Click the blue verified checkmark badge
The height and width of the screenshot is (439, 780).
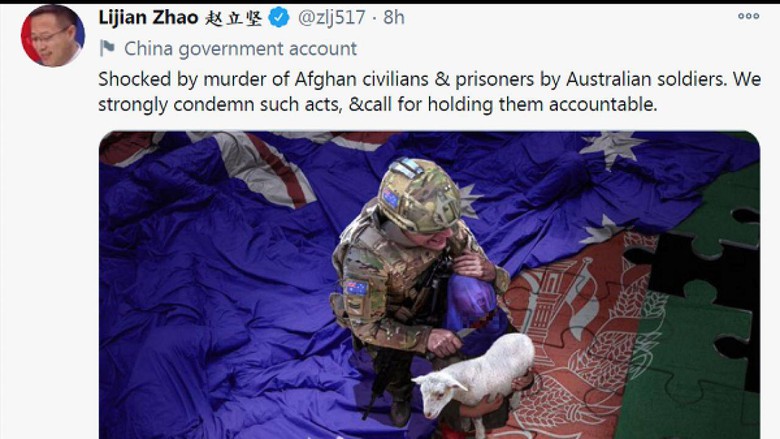[x=279, y=17]
